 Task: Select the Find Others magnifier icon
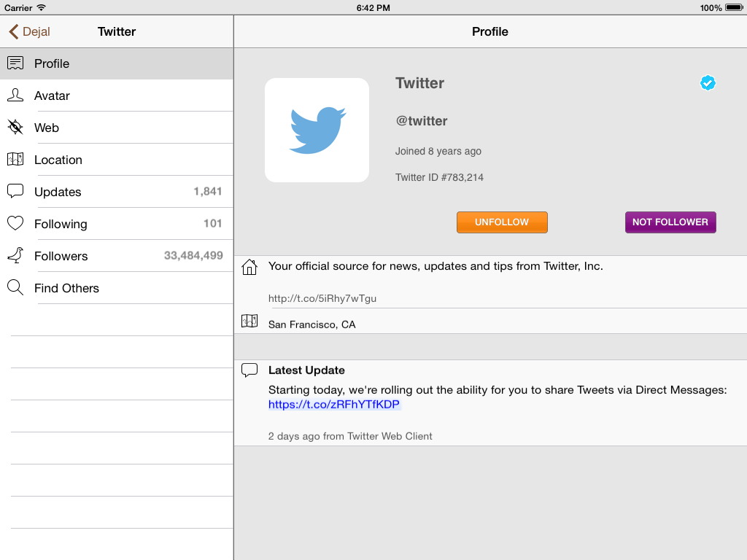coord(15,287)
